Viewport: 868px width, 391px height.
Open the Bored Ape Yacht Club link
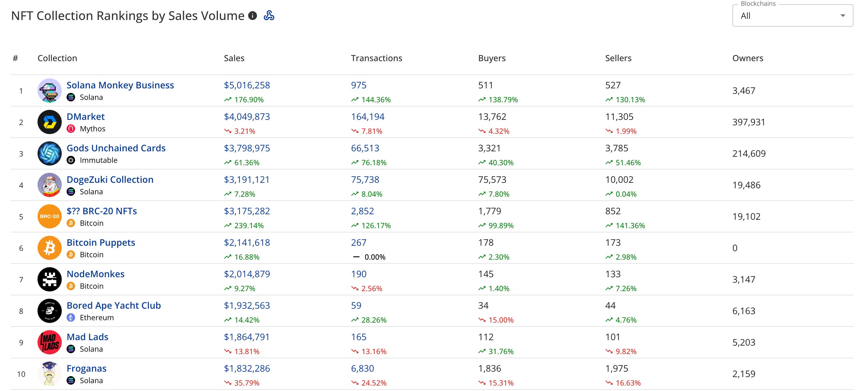[x=113, y=305]
